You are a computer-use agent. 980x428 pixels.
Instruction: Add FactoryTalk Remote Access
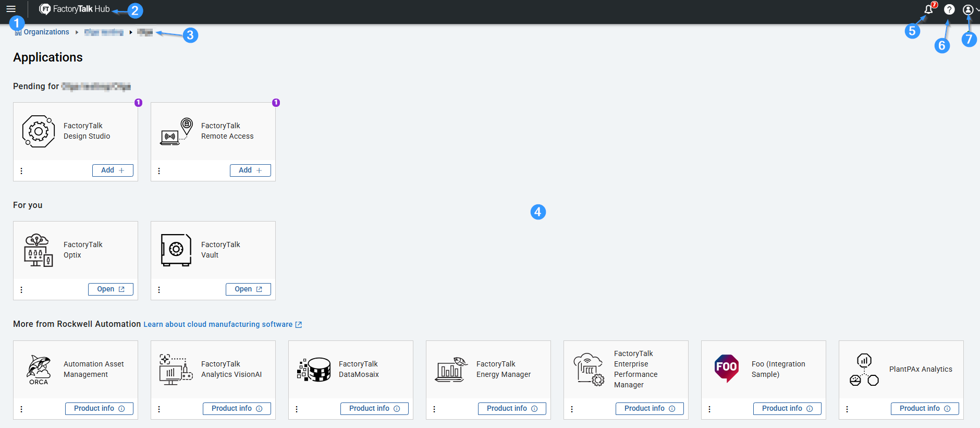coord(250,170)
